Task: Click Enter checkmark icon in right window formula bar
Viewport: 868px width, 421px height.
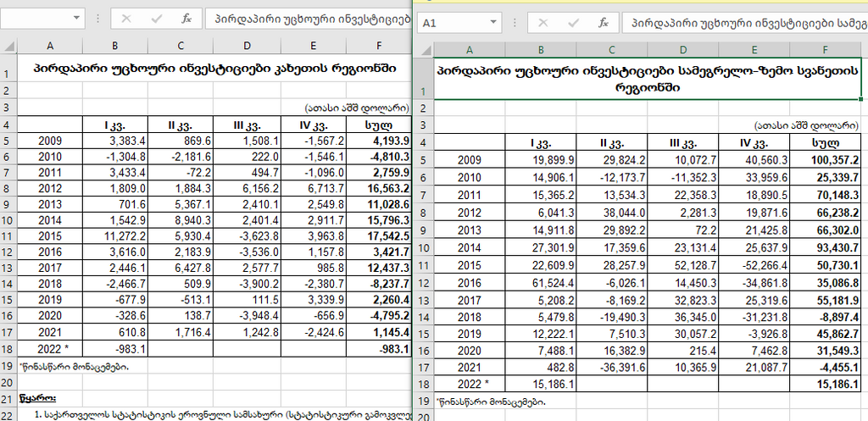Action: coord(574,23)
